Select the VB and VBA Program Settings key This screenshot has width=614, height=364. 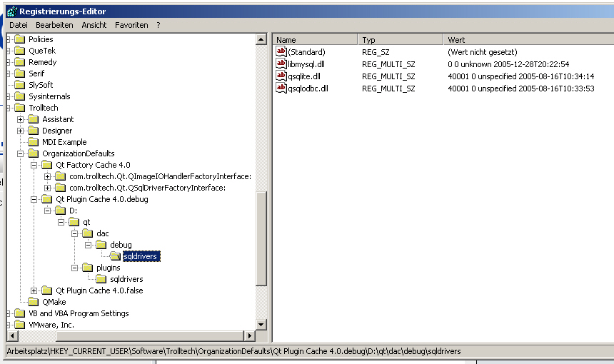click(x=79, y=313)
